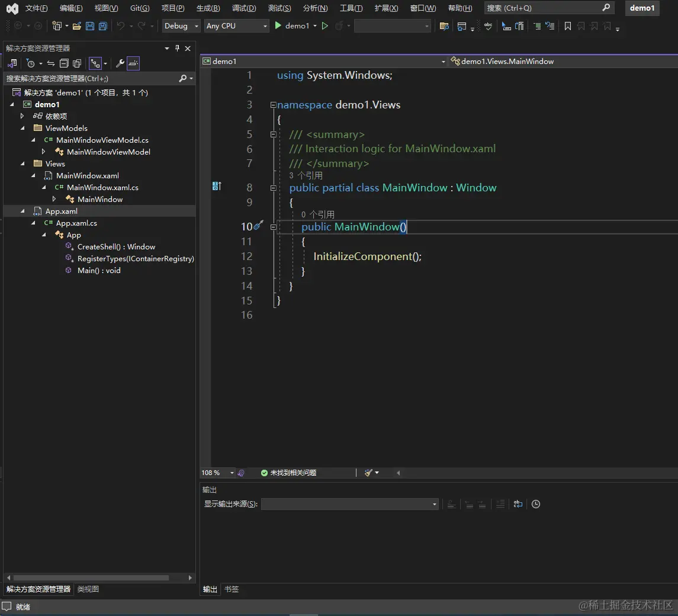
Task: Click the bookmark icon in the toolbar
Action: 567,26
